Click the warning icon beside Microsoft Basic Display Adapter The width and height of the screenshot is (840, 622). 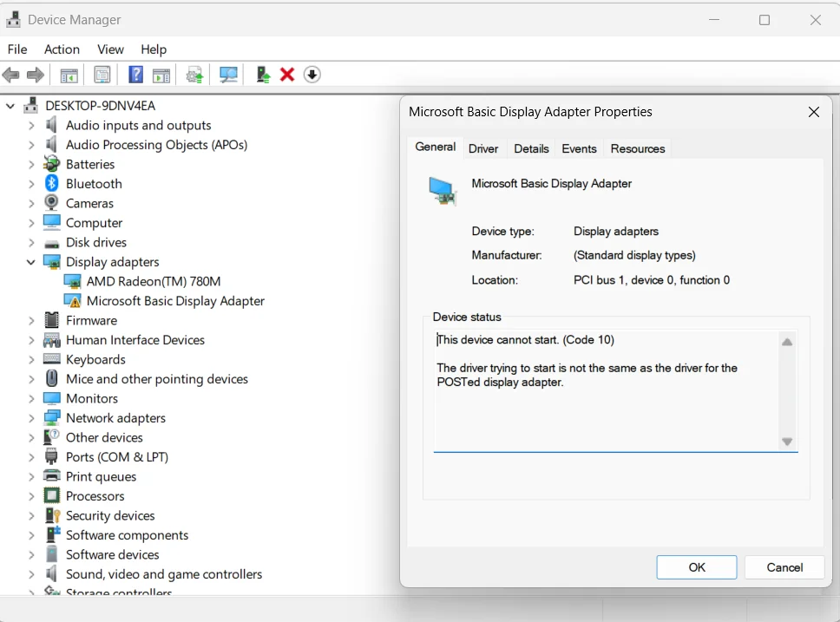pos(72,300)
